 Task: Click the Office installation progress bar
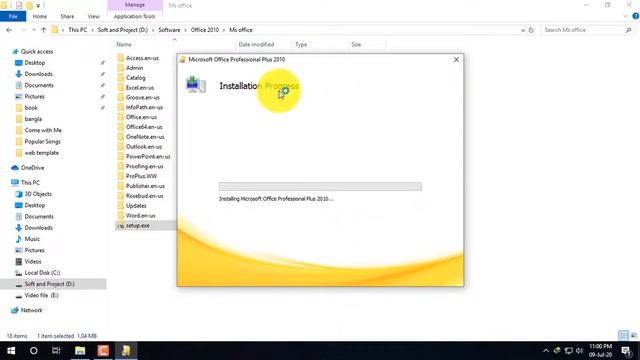(320, 187)
